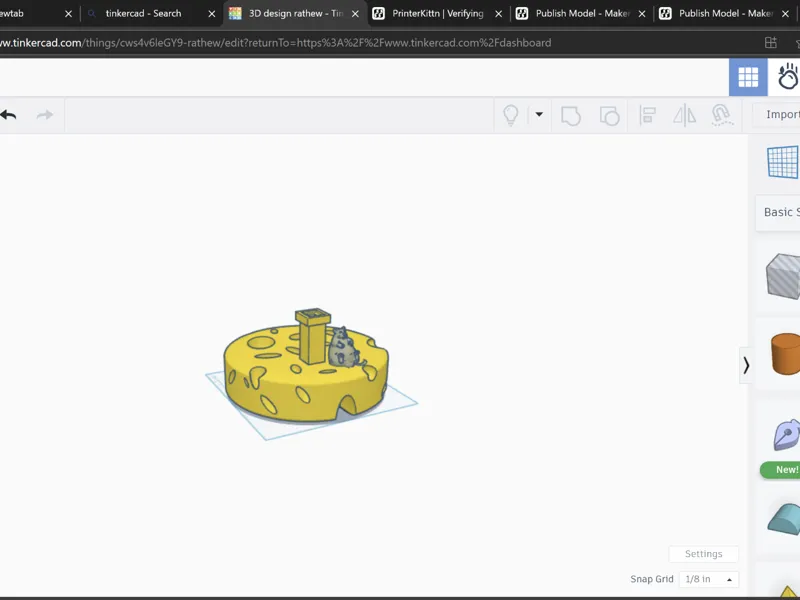Image resolution: width=800 pixels, height=600 pixels.
Task: Select the Workplane tool
Action: point(783,162)
